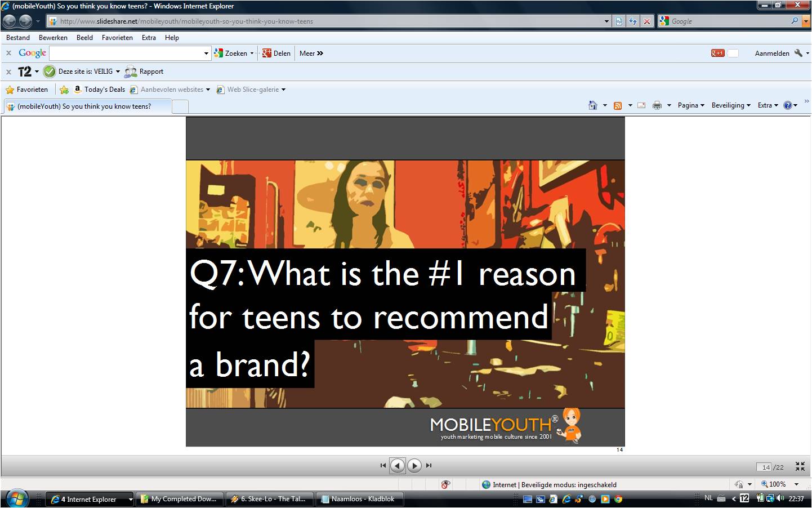
Task: Open the T2 logo dropdown
Action: [37, 72]
